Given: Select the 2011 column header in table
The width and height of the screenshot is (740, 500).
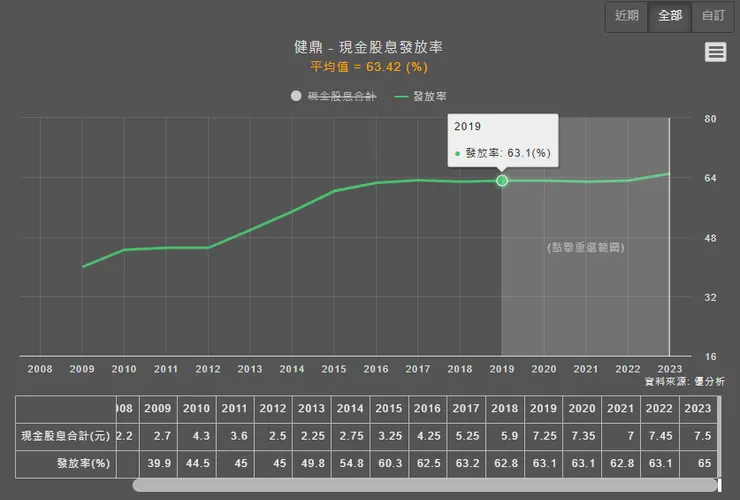Looking at the screenshot, I should pos(235,409).
